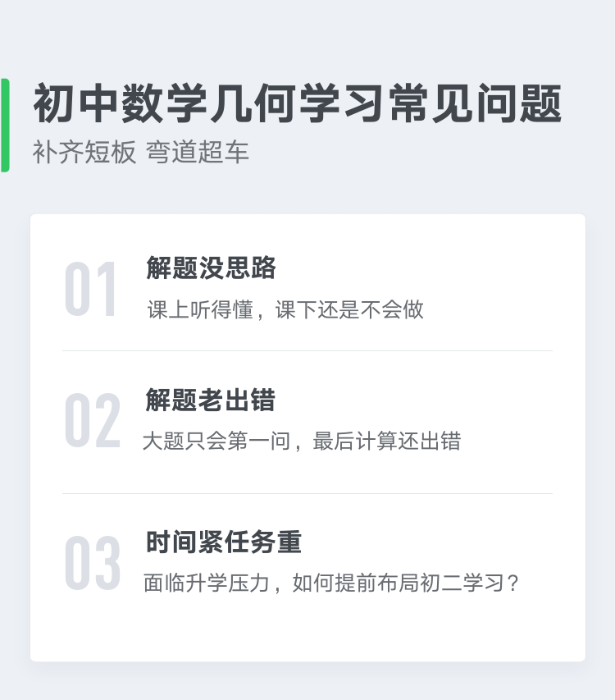The image size is (615, 700).
Task: Click the large 01 number
Action: click(x=90, y=289)
